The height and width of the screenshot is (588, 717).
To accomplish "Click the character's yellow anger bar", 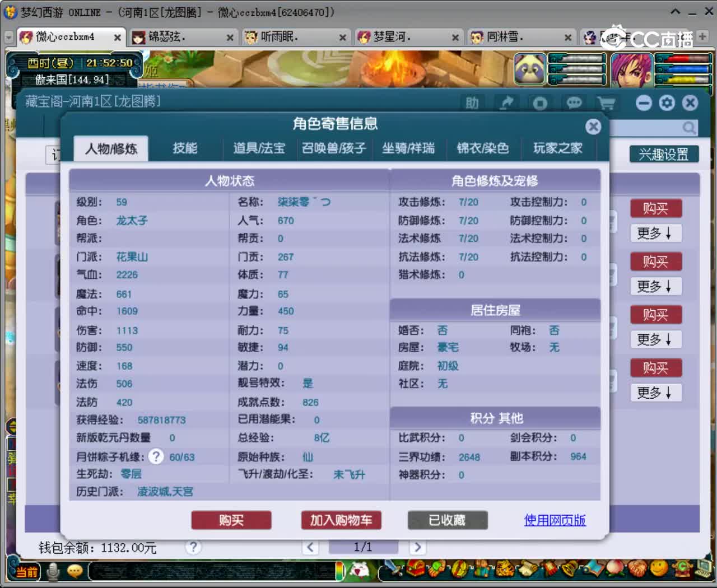I will pos(682,80).
